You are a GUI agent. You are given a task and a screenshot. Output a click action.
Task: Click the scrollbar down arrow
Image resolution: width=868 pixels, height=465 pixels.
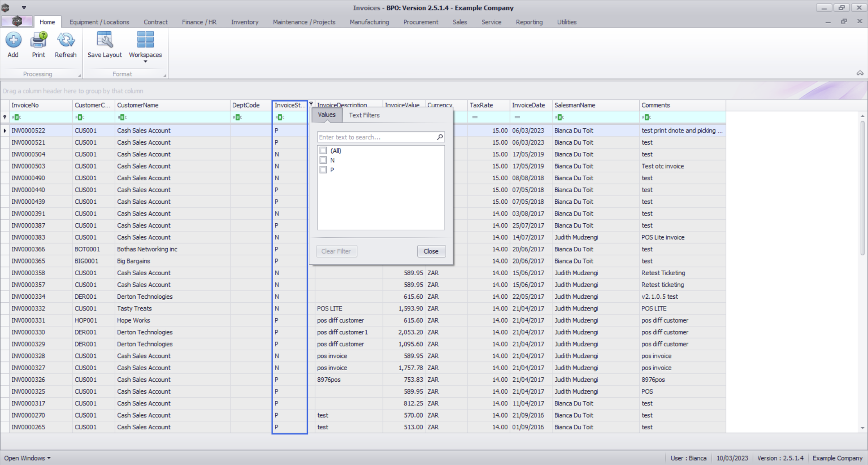[x=862, y=428]
